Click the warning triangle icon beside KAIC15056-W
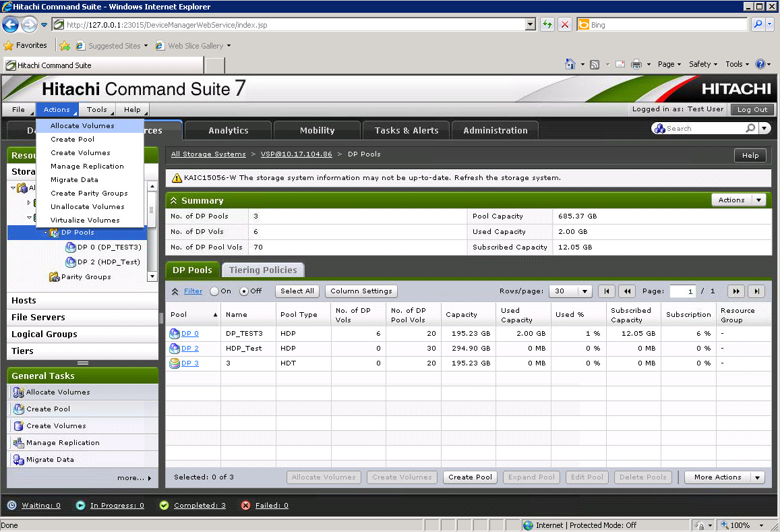780x532 pixels. [x=177, y=177]
